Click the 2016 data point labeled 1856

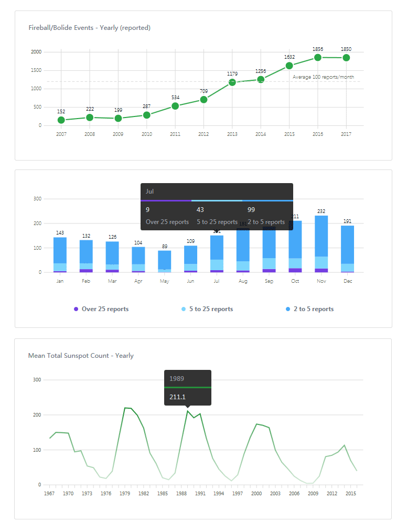[x=317, y=57]
